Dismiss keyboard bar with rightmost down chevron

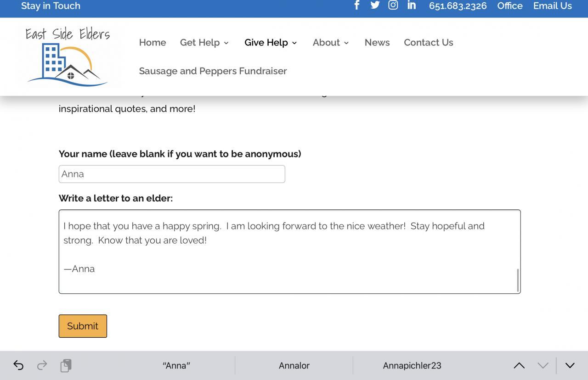(570, 365)
